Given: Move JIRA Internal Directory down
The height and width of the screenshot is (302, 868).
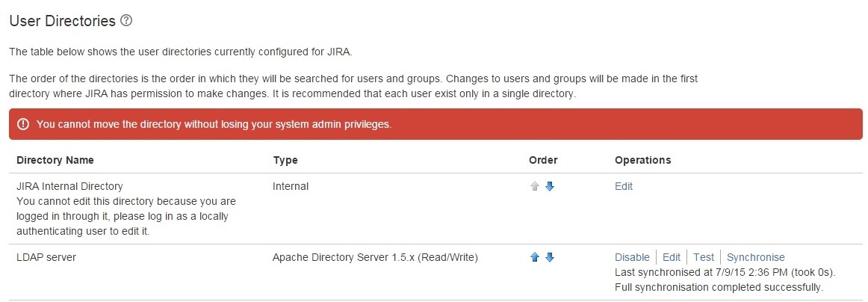Looking at the screenshot, I should click(x=550, y=187).
